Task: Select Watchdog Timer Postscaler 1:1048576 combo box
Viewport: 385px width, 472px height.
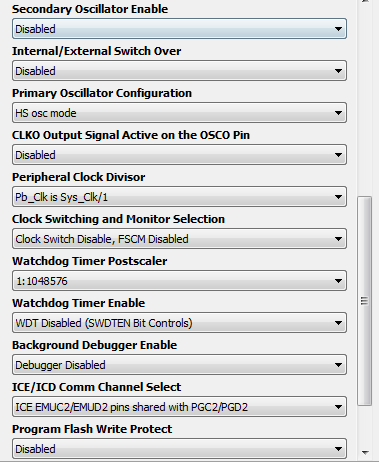Action: [179, 281]
